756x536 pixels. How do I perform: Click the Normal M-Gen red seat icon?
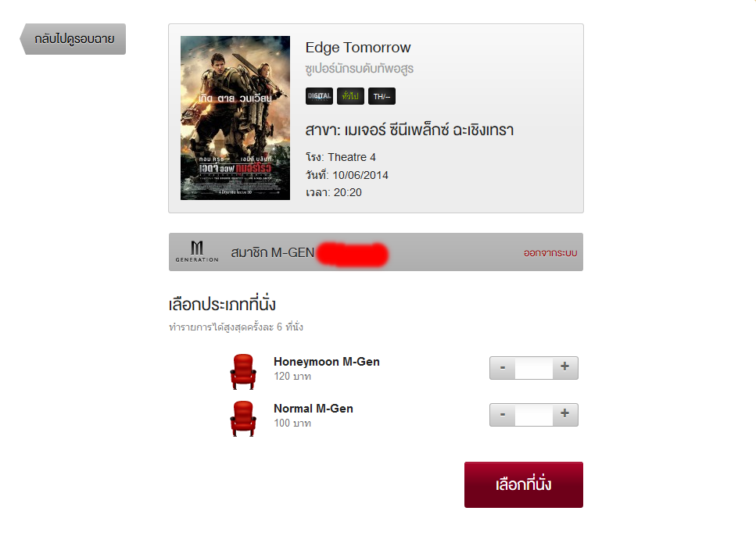pos(243,419)
